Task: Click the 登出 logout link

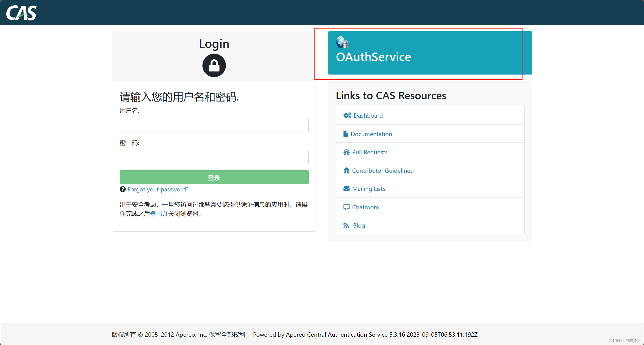Action: pyautogui.click(x=156, y=214)
